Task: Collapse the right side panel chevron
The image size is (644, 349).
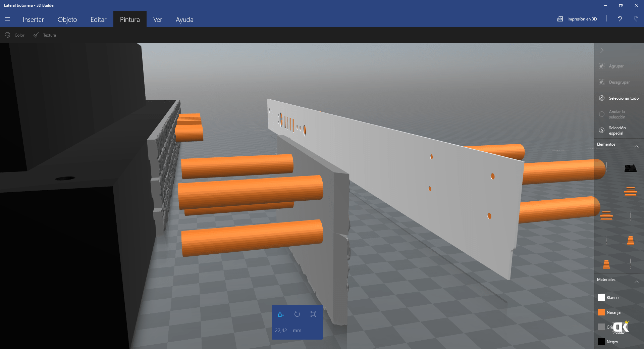Action: pos(602,50)
